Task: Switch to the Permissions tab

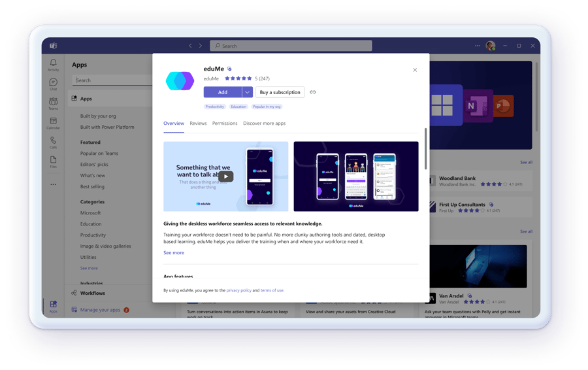Action: tap(225, 123)
